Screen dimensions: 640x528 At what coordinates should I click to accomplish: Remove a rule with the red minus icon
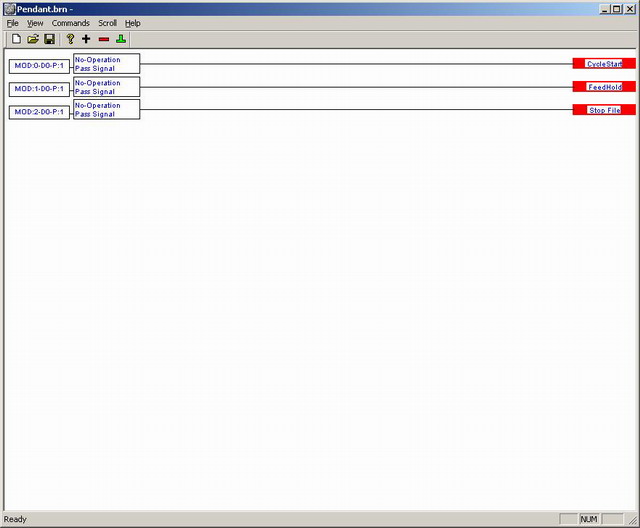[104, 39]
